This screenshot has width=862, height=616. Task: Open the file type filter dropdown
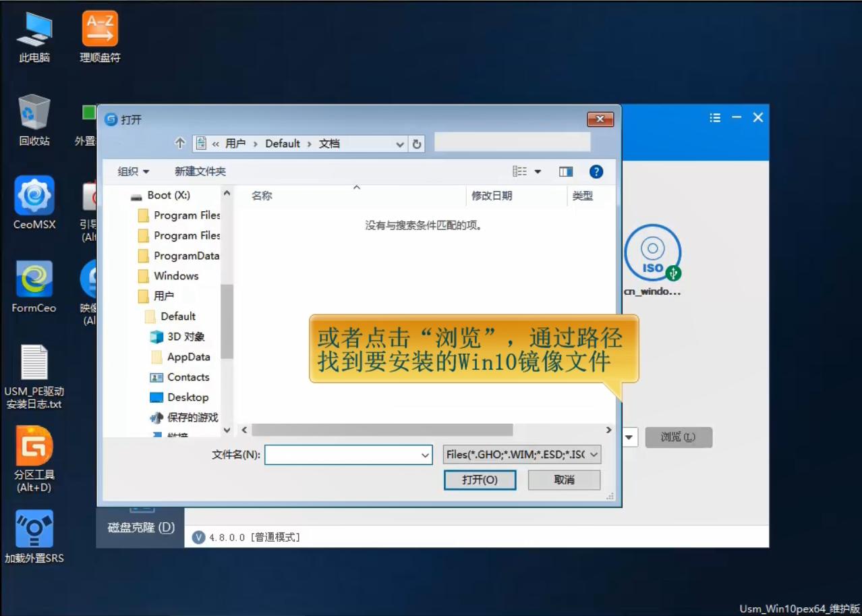pos(594,455)
